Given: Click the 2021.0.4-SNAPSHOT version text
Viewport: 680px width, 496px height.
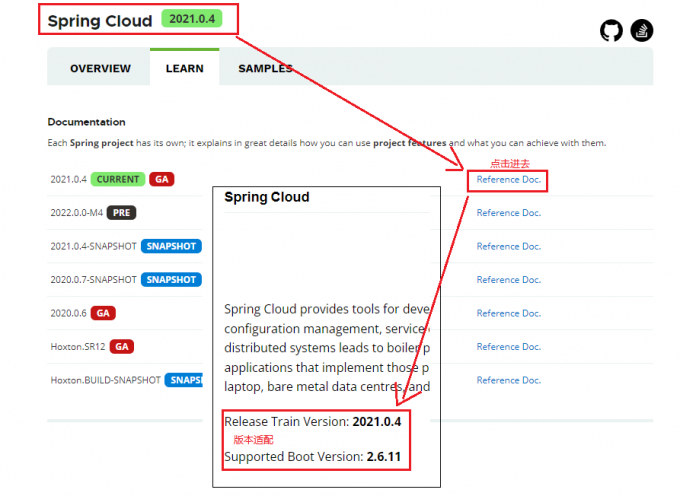Looking at the screenshot, I should click(94, 246).
